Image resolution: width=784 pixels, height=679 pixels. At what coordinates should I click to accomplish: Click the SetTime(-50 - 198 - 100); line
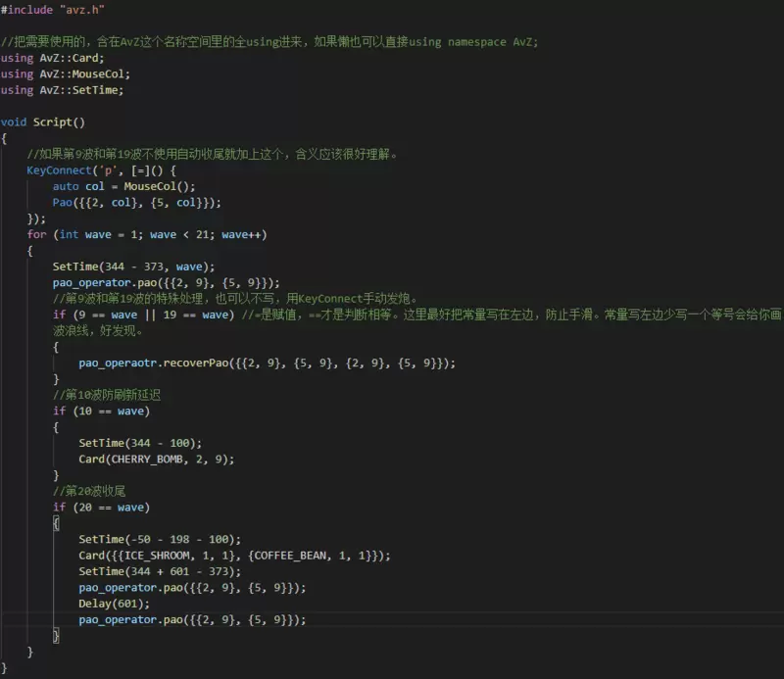pos(160,539)
